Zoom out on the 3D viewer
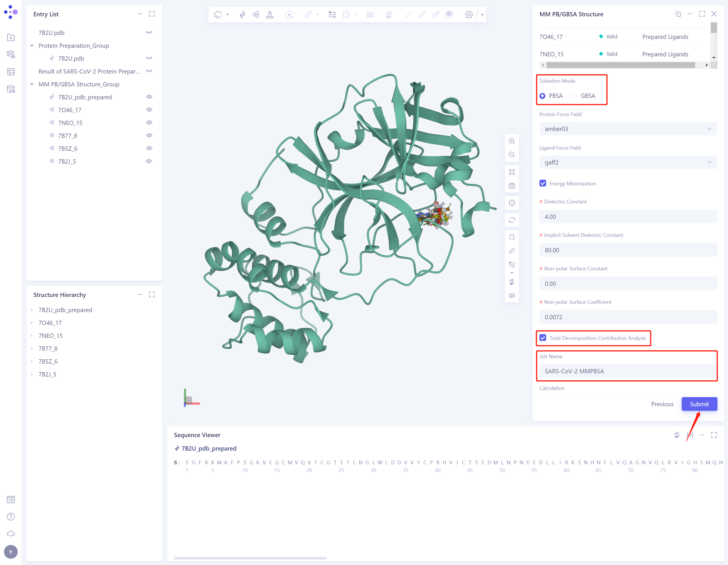This screenshot has width=728, height=565. (x=512, y=155)
